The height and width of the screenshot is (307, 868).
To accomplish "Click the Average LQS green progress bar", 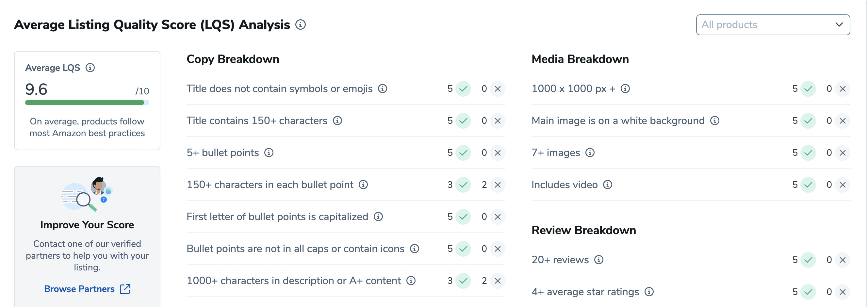I will tap(85, 103).
